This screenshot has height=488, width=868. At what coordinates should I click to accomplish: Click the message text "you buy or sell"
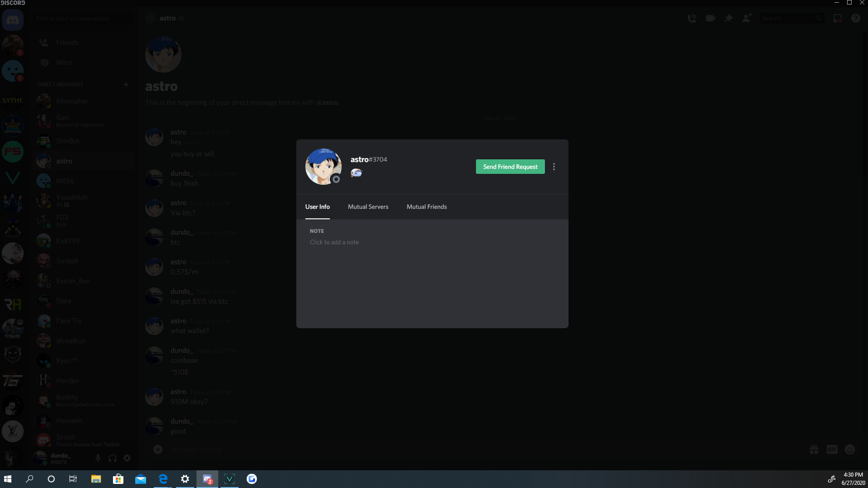(x=192, y=154)
